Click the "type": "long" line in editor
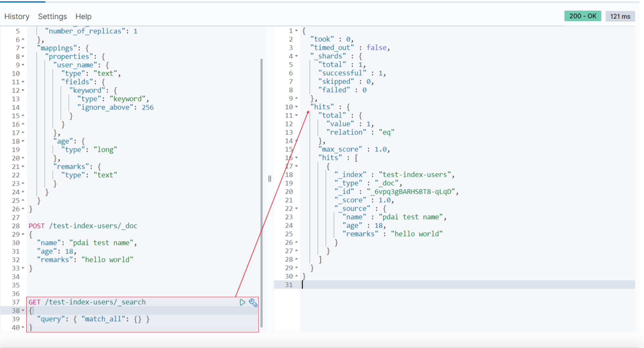644x348 pixels. click(x=89, y=149)
